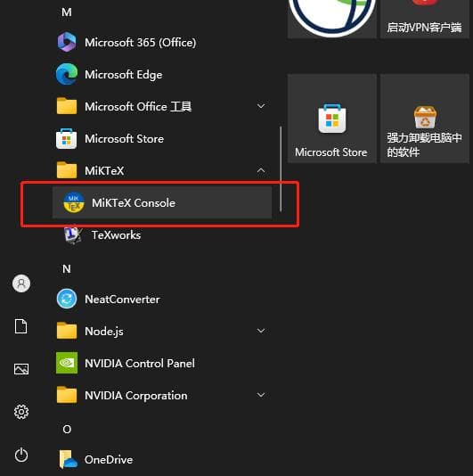This screenshot has width=473, height=476.
Task: Select the "Microsoft 365 (Office)" label
Action: [141, 43]
